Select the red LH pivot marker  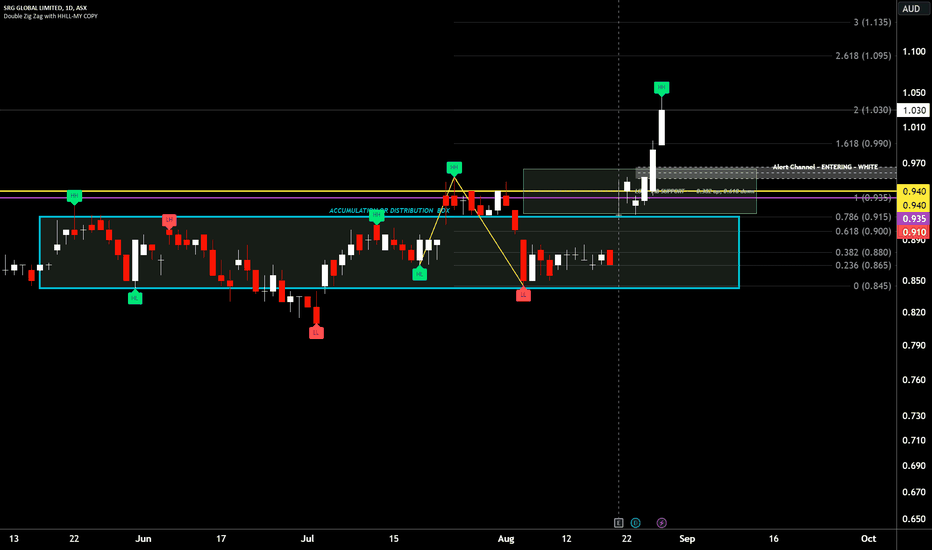(169, 220)
